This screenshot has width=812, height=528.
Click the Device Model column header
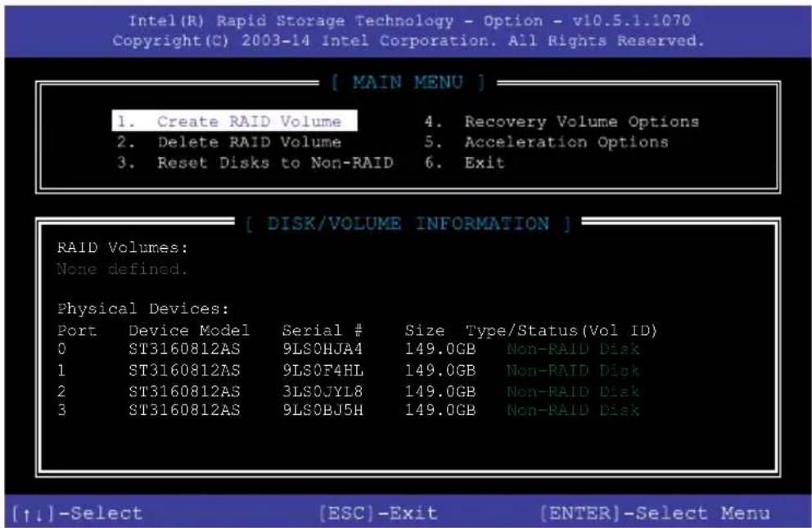point(189,330)
